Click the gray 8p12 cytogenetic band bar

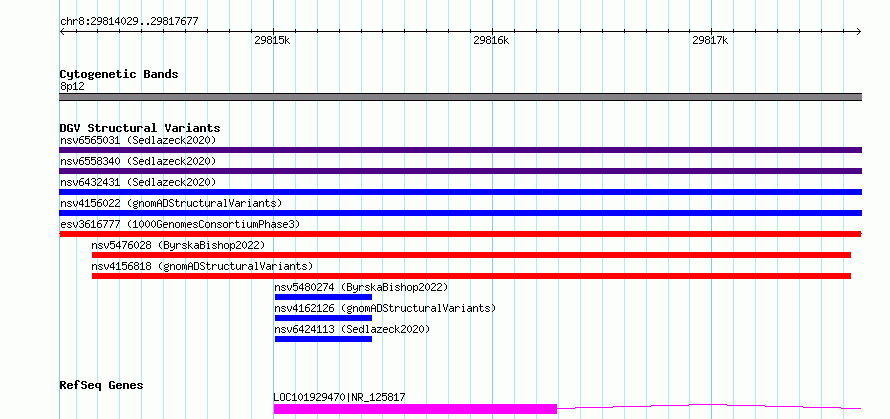[x=460, y=97]
